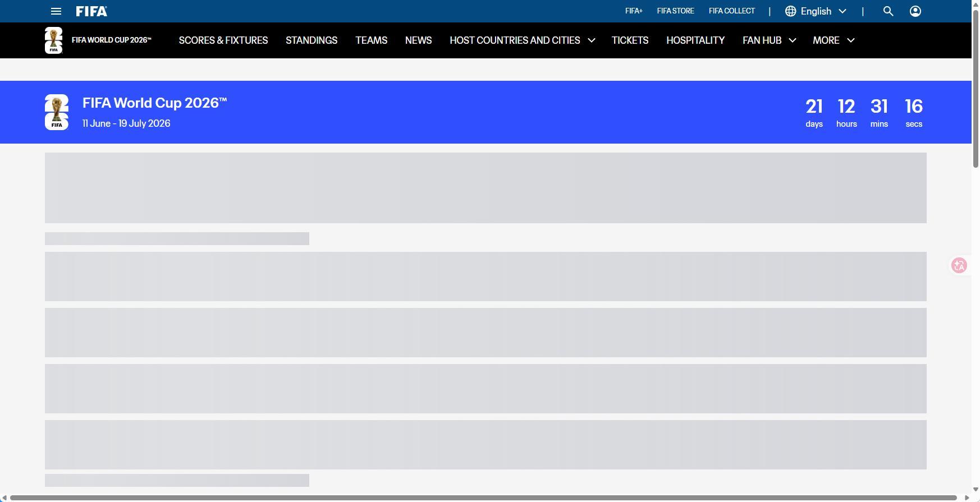
Task: Click the horizontal scrollbar right arrow
Action: [x=967, y=498]
